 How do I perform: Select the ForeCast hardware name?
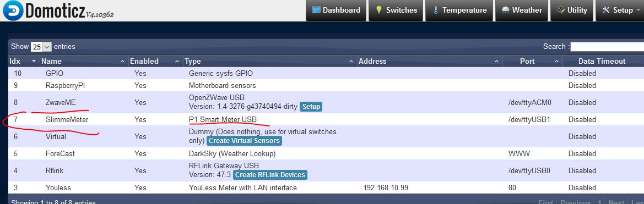(61, 153)
